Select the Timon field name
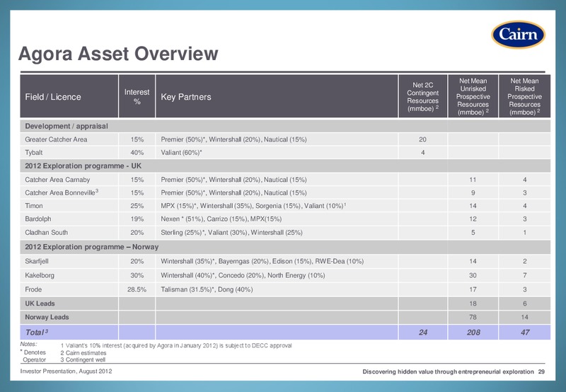This screenshot has height=392, width=566. pyautogui.click(x=33, y=206)
